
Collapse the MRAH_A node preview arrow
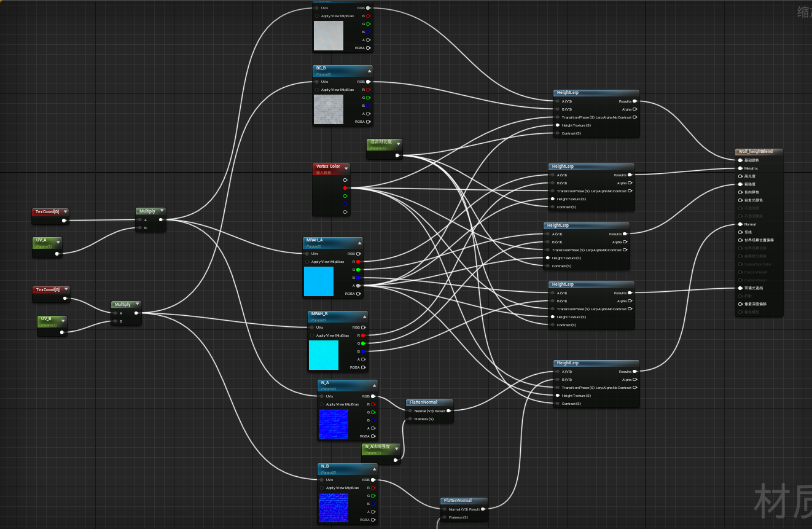pyautogui.click(x=359, y=242)
